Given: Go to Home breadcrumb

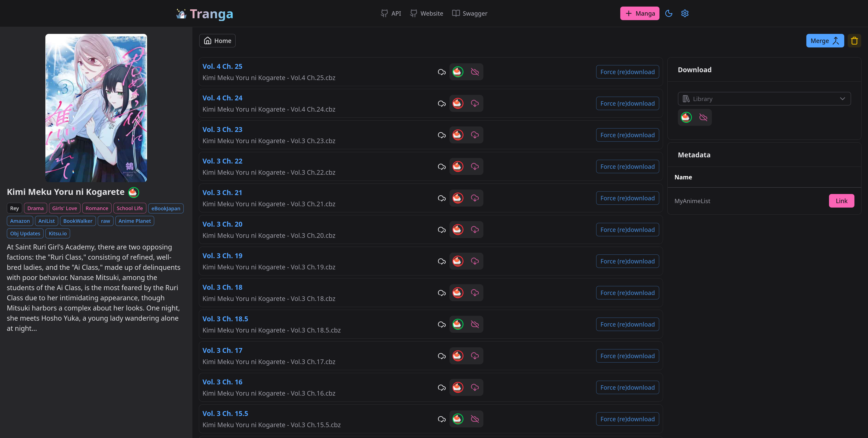Looking at the screenshot, I should (217, 41).
